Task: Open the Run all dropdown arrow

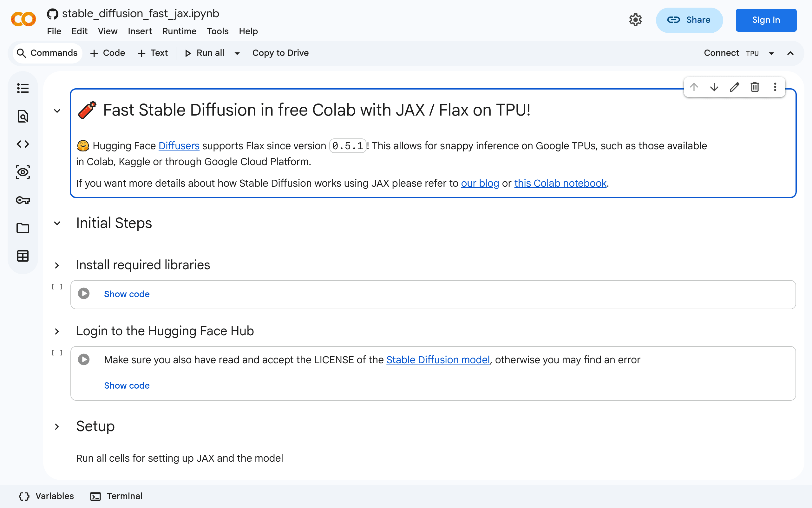Action: [x=237, y=53]
